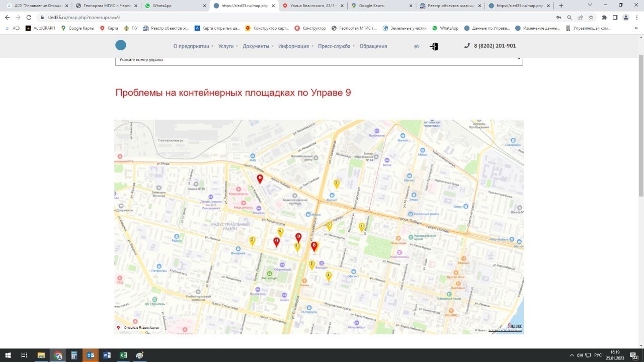
Task: Click the page vertical scrollbar
Action: (640, 126)
